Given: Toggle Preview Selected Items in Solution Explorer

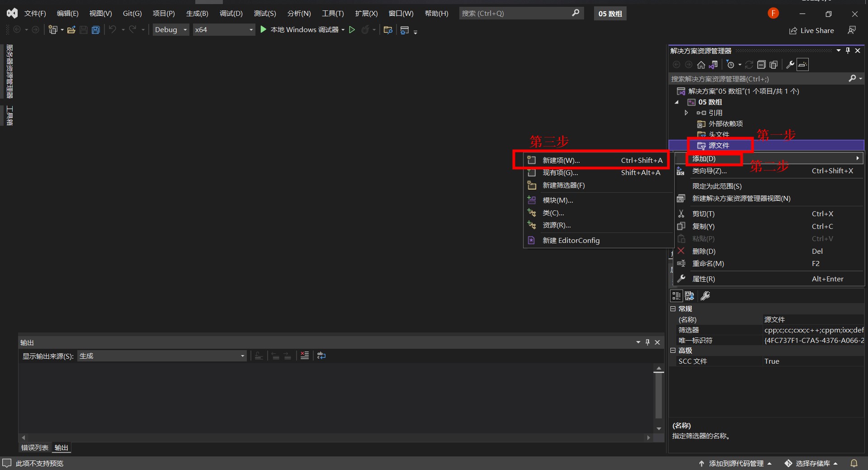Looking at the screenshot, I should (802, 65).
